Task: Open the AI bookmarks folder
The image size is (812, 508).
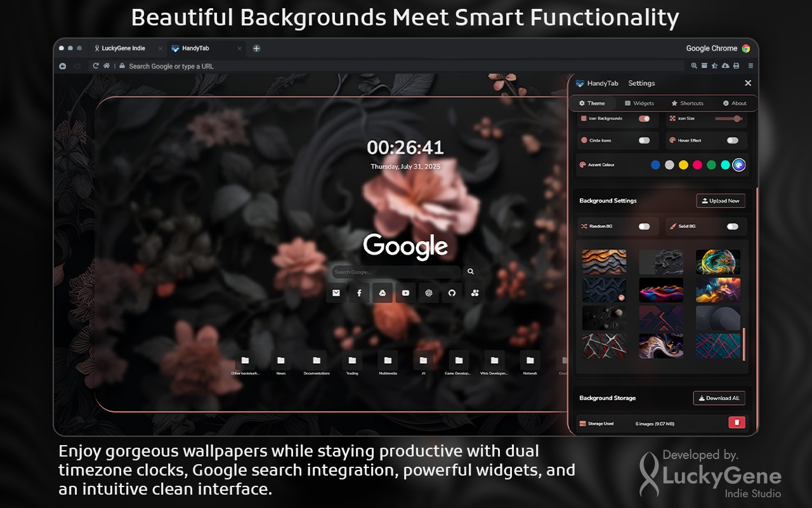Action: coord(423,361)
